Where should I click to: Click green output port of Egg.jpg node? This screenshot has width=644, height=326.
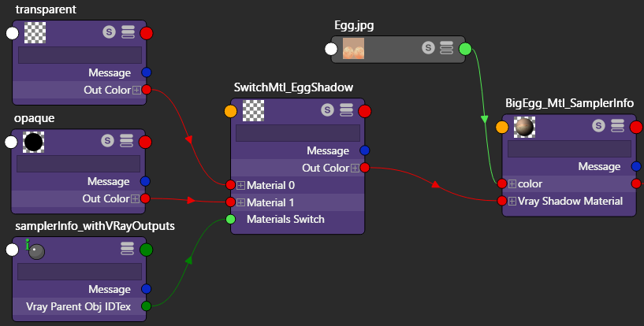coord(465,49)
